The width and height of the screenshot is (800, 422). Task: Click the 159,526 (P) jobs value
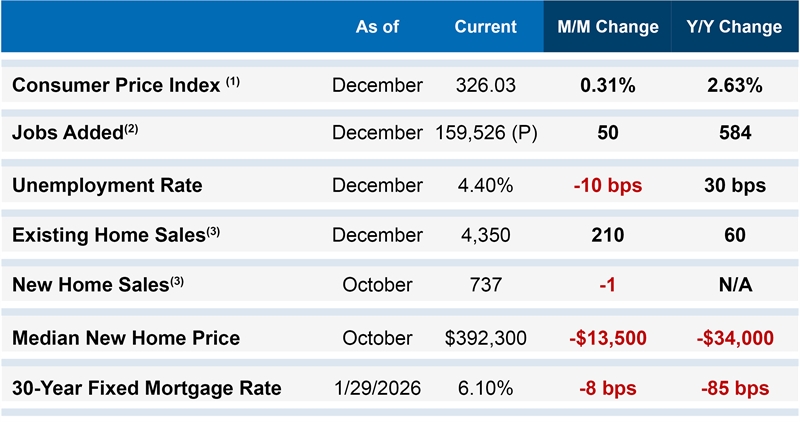487,133
